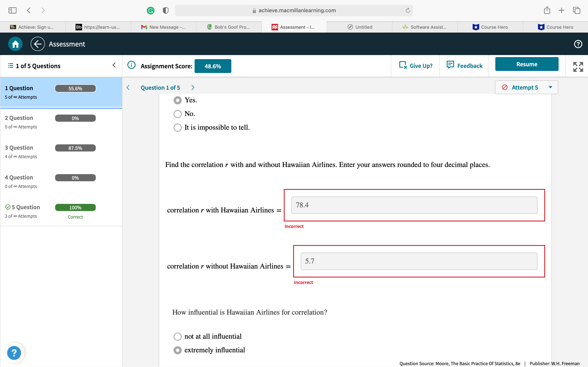
Task: Select "It is impossible to tell" option
Action: 178,127
